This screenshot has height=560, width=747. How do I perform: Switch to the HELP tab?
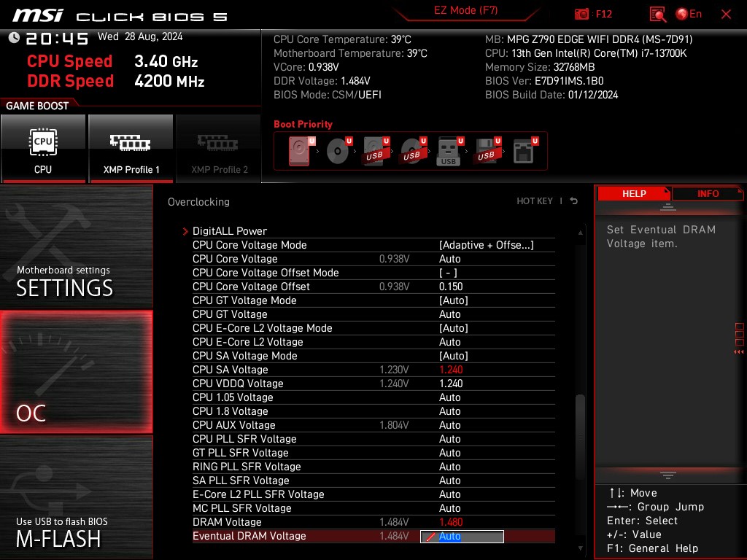(634, 193)
